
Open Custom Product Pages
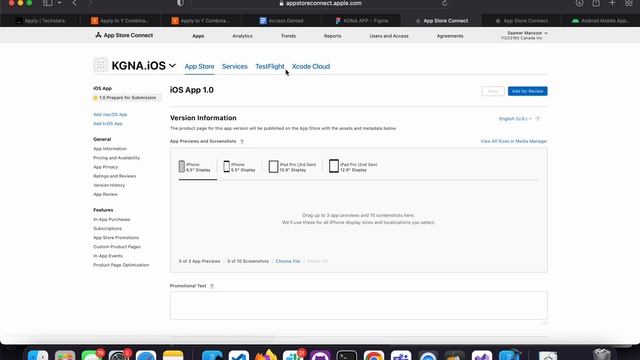pyautogui.click(x=117, y=247)
